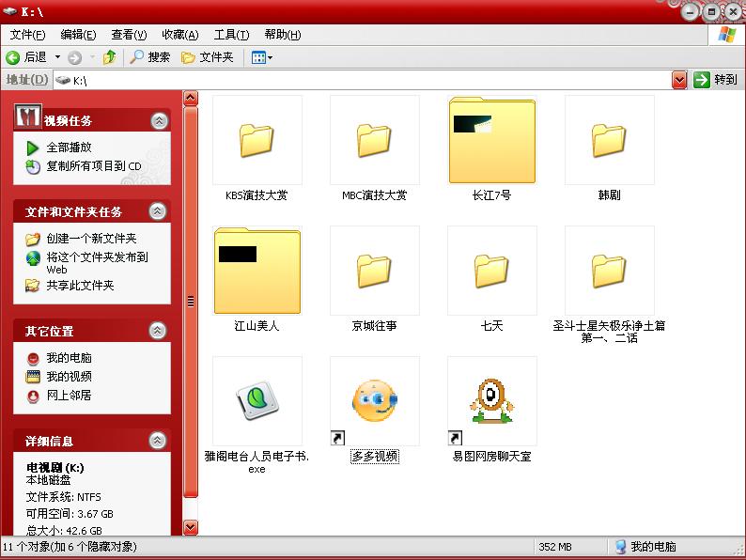Screen dimensions: 746x560
Task: Open 网上邻居 link
Action: click(x=69, y=396)
